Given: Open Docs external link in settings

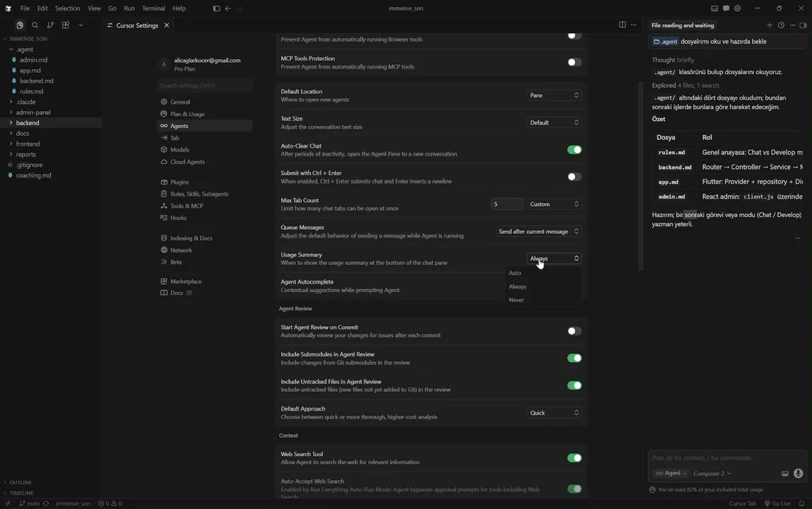Looking at the screenshot, I should (x=177, y=293).
